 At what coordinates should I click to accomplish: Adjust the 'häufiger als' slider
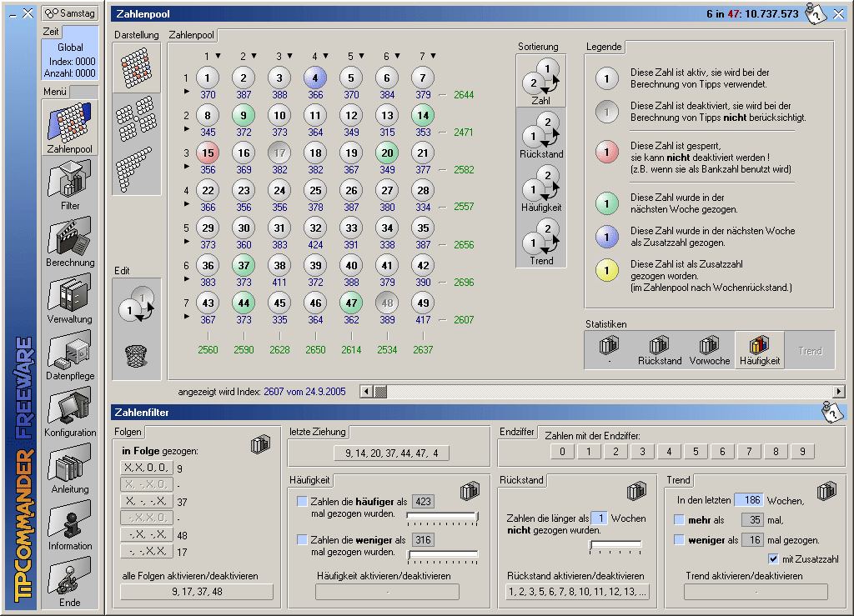[442, 517]
